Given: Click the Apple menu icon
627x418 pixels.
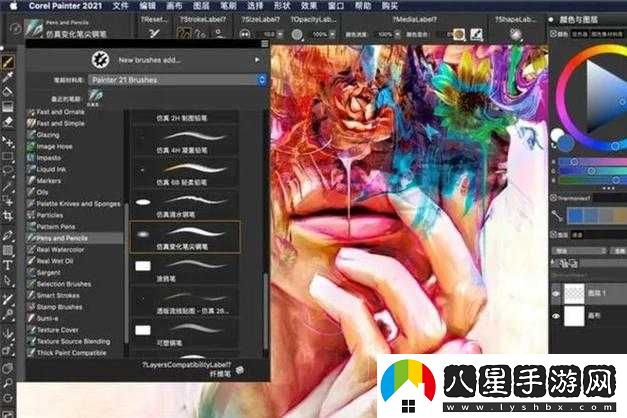Looking at the screenshot, I should 14,6.
